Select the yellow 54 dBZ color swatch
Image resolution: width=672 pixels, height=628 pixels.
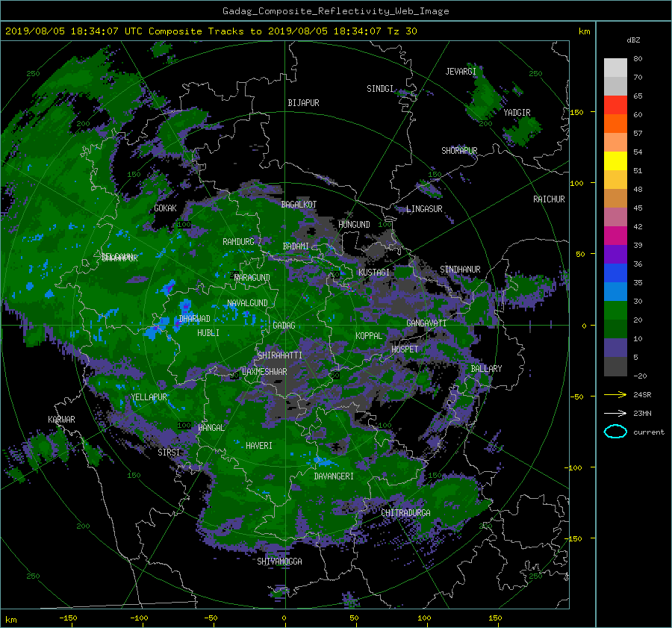615,161
